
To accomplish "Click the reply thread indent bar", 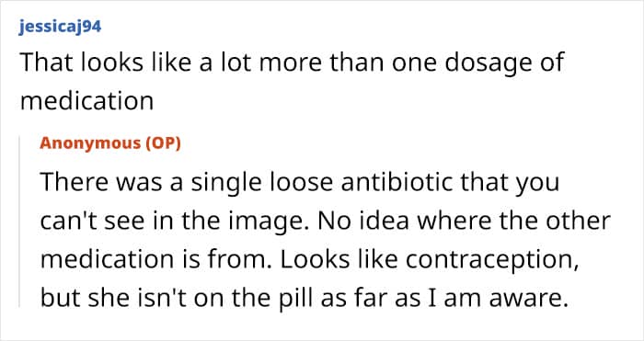I will point(19,222).
